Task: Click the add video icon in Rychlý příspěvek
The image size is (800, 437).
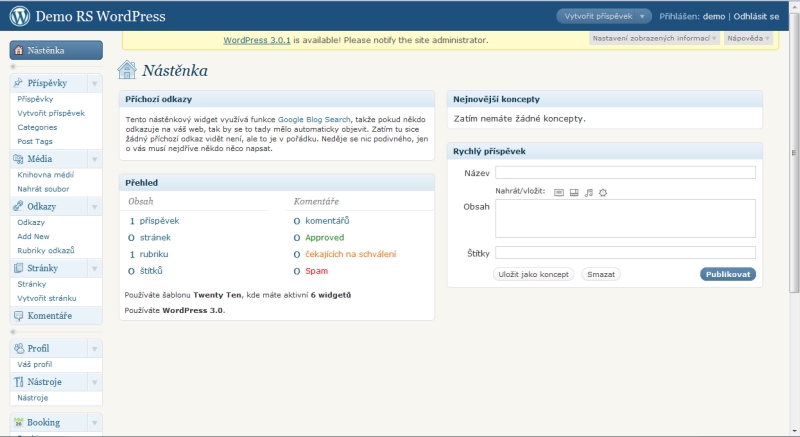Action: (x=574, y=192)
